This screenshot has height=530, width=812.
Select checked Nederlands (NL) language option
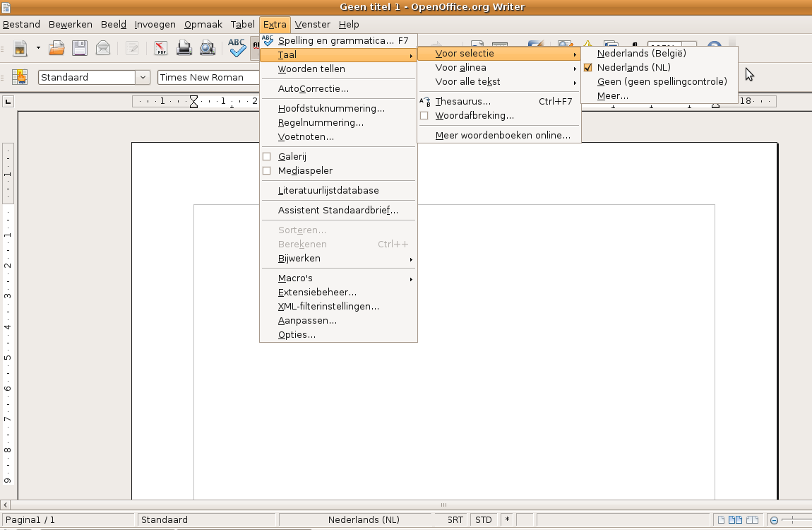point(659,67)
